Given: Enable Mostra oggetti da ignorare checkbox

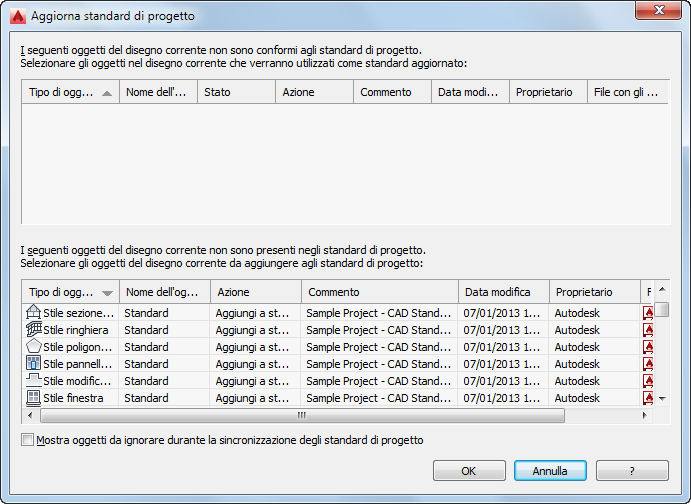Looking at the screenshot, I should pos(27,440).
